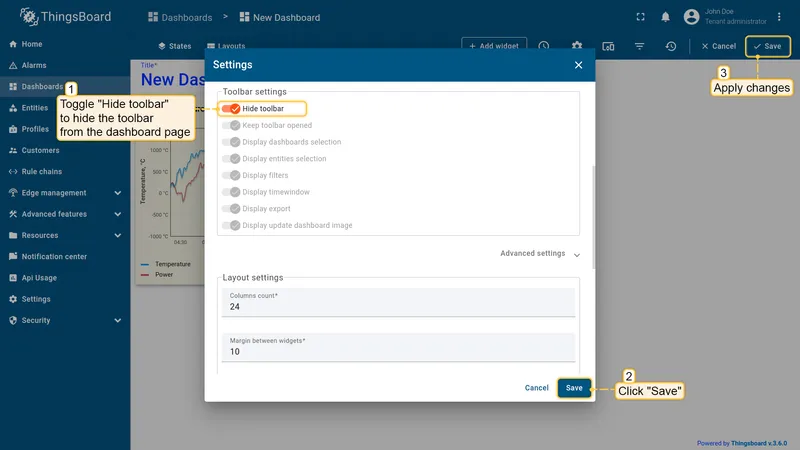The image size is (800, 450).
Task: Open entity aliases icon
Action: click(x=608, y=46)
